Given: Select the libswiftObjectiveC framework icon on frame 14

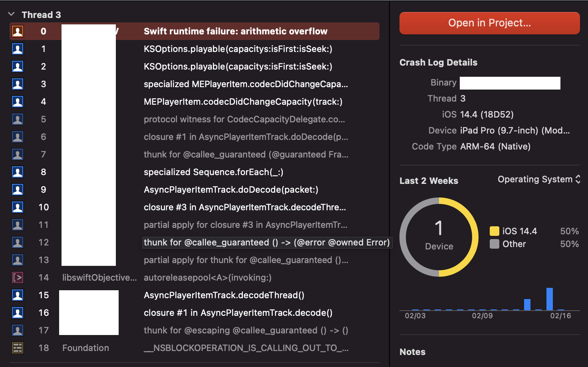Looking at the screenshot, I should 18,277.
